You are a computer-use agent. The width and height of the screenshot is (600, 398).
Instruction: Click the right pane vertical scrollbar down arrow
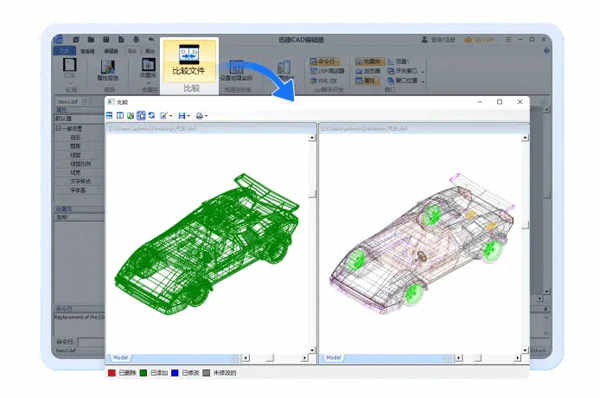525,350
